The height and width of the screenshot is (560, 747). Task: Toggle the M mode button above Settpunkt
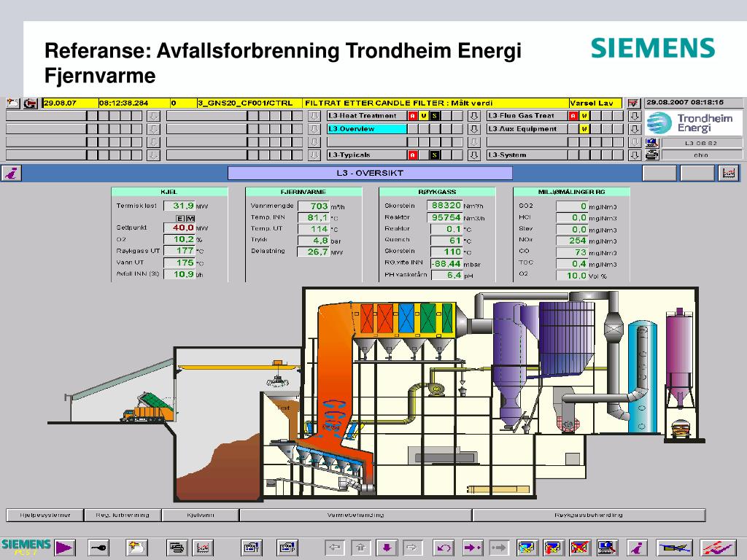pyautogui.click(x=190, y=218)
